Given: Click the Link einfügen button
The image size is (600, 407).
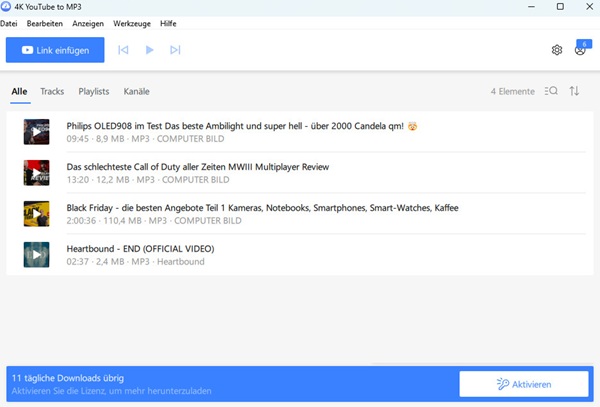Looking at the screenshot, I should click(55, 50).
